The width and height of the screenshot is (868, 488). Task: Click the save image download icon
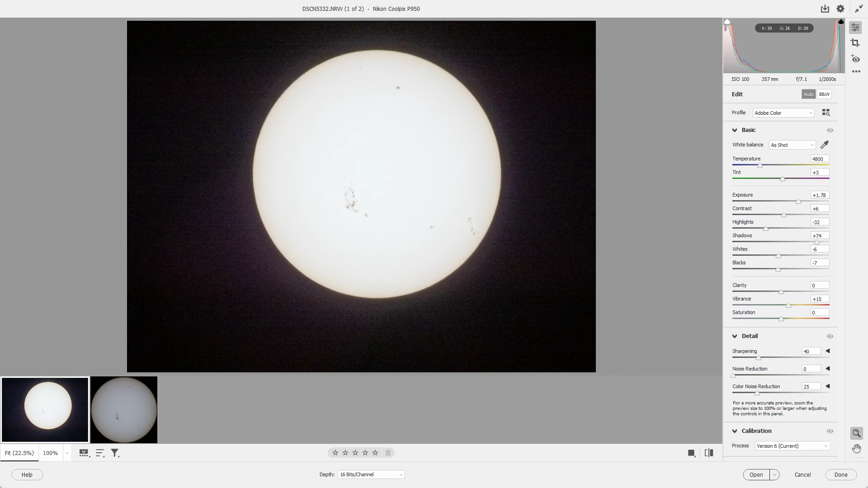click(825, 9)
